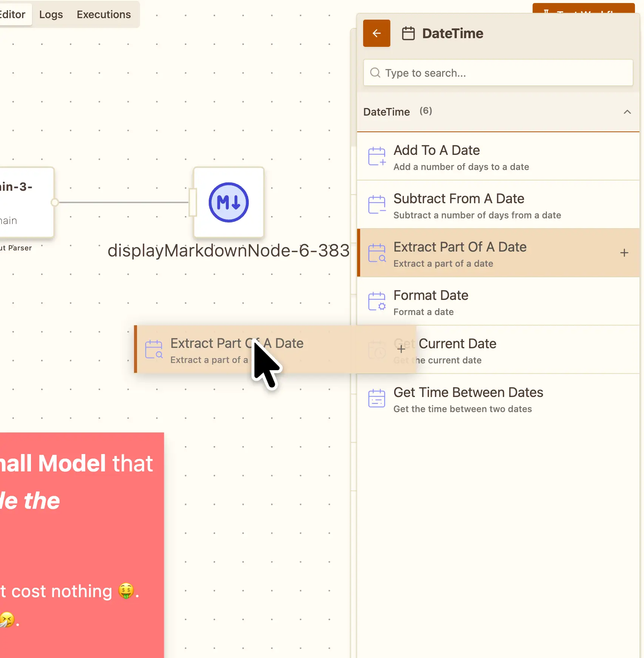Click the markdown icon on displayMarkdownNode
The width and height of the screenshot is (644, 658).
click(229, 202)
